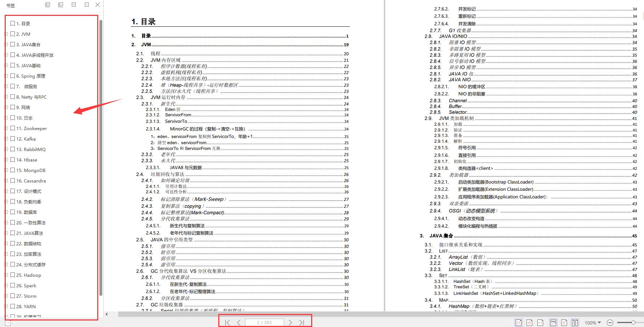Expand the 6. Spring 原理 bookmark
The height and width of the screenshot is (327, 644).
[x=6, y=76]
